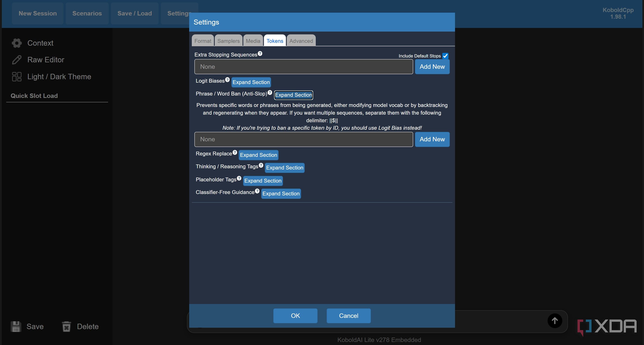Viewport: 644px width, 345px height.
Task: Expand the Logit Biases section
Action: coord(251,82)
